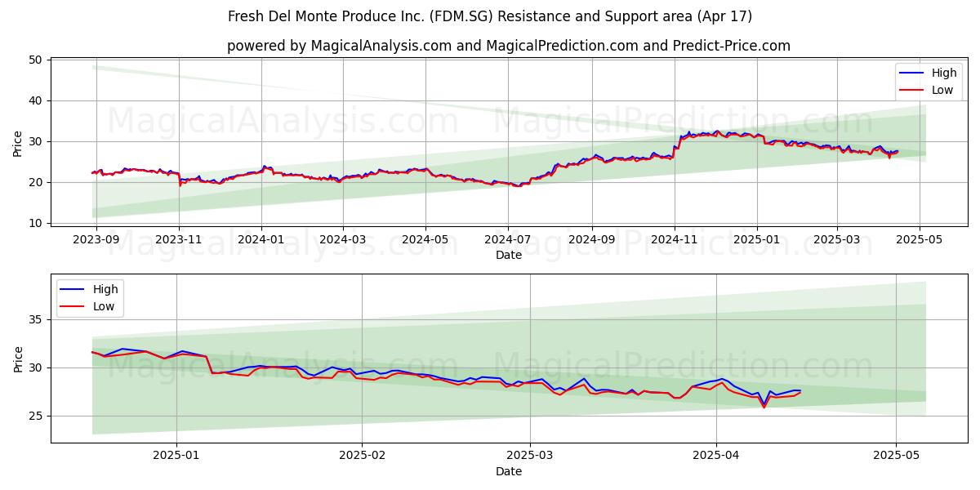Image resolution: width=980 pixels, height=490 pixels.
Task: Click the chart title mentioning Fresh Del Monte Produce
Action: click(x=490, y=16)
